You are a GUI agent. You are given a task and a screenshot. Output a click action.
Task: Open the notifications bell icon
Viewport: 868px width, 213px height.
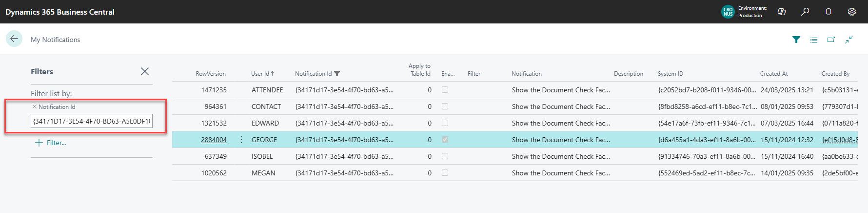(829, 12)
